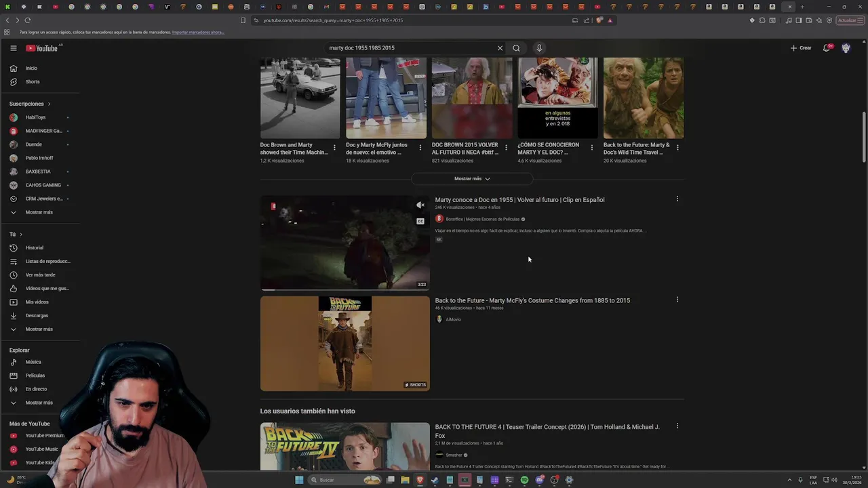This screenshot has width=868, height=488.
Task: Open options for DOC BROWN 2015 VOLVER video
Action: (x=506, y=147)
